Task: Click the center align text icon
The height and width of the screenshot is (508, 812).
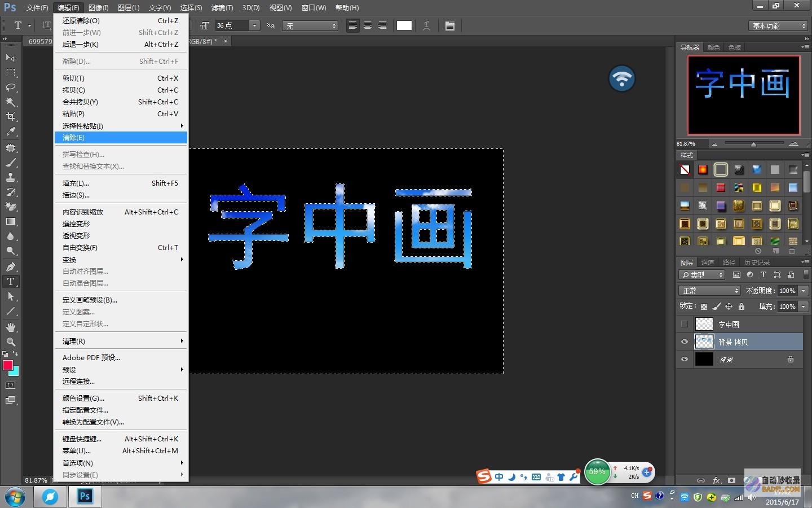Action: click(x=368, y=25)
